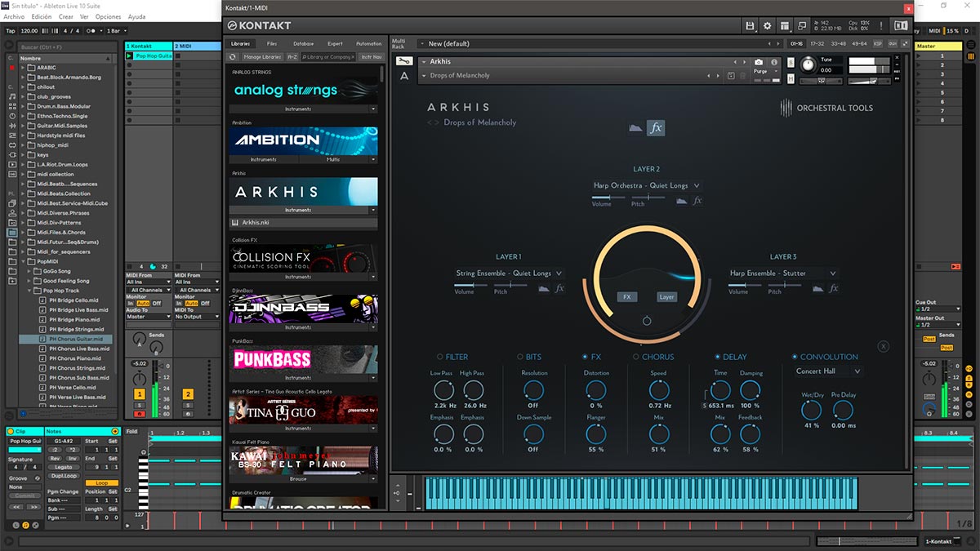Open Layer 3 Harp Ensemble sound dropdown
980x551 pixels.
pos(782,273)
